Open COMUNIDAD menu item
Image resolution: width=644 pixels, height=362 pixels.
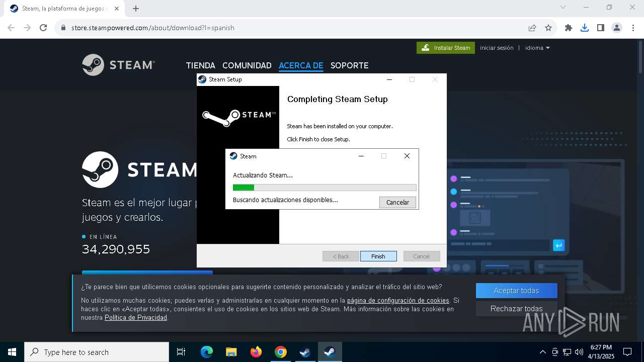pos(247,65)
